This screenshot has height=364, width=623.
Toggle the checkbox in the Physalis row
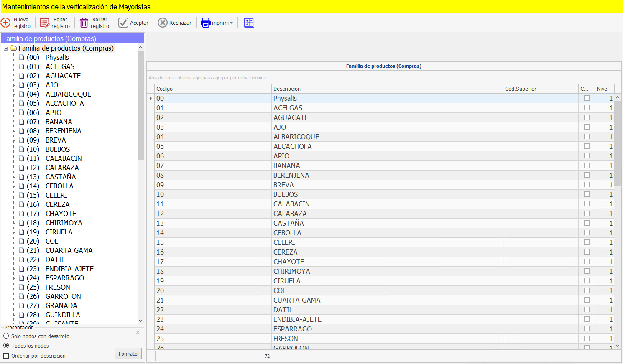click(587, 98)
